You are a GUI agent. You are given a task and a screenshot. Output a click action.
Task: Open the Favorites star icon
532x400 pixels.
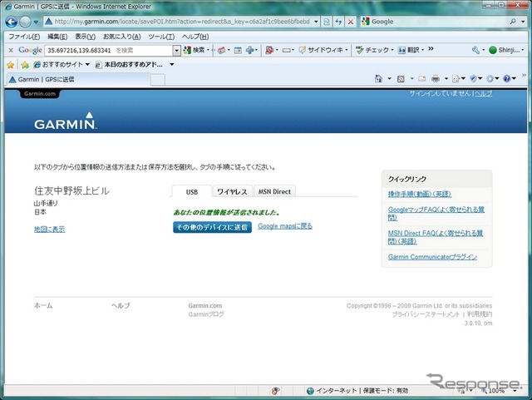(11, 65)
